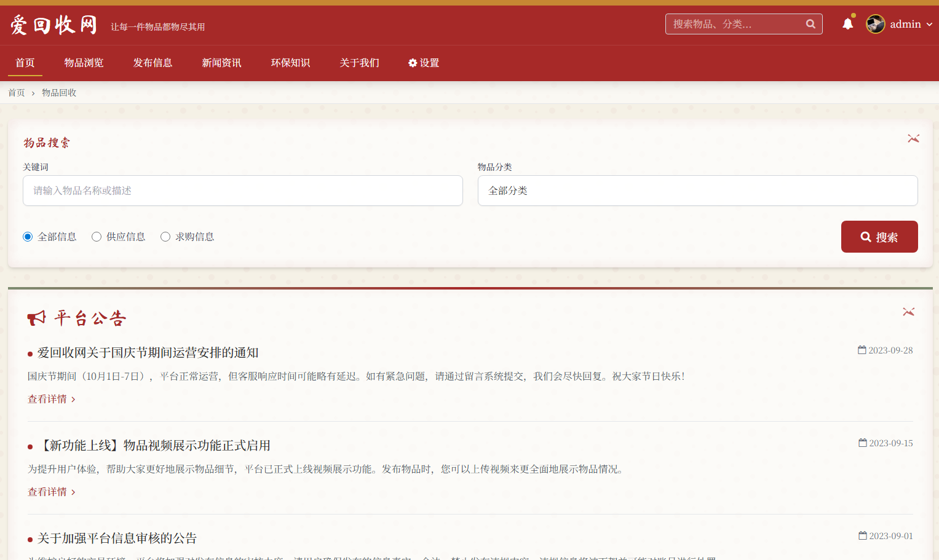
Task: Focus the 关键词 input field
Action: 243,191
